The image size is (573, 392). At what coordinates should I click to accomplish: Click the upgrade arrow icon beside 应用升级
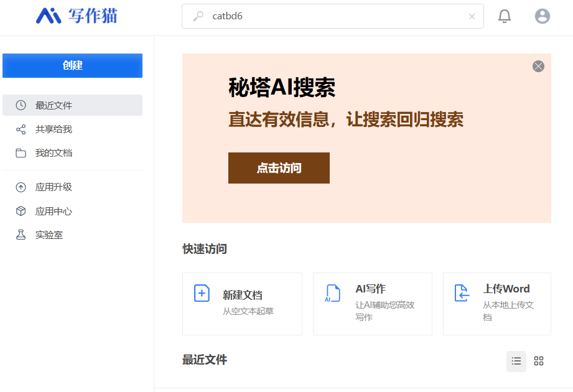point(21,187)
